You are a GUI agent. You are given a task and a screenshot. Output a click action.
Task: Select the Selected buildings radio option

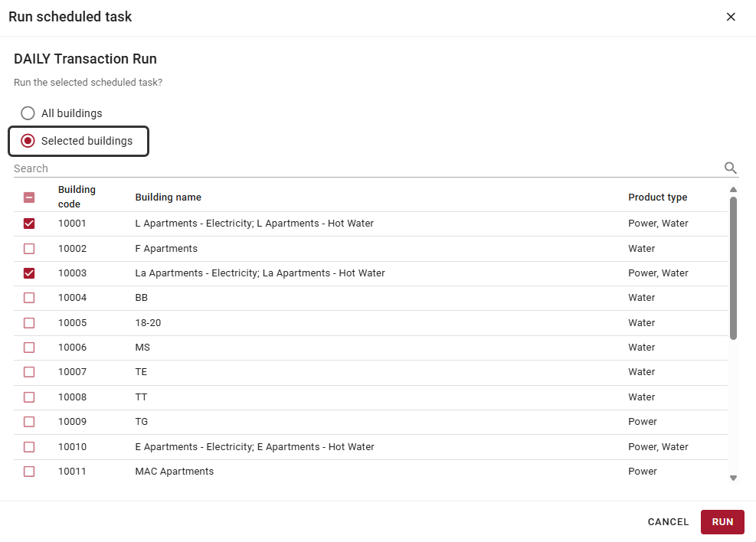28,141
